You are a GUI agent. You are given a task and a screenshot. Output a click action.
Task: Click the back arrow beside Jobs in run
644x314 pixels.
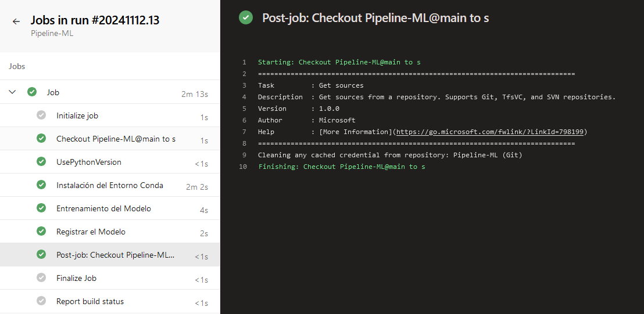coord(16,21)
